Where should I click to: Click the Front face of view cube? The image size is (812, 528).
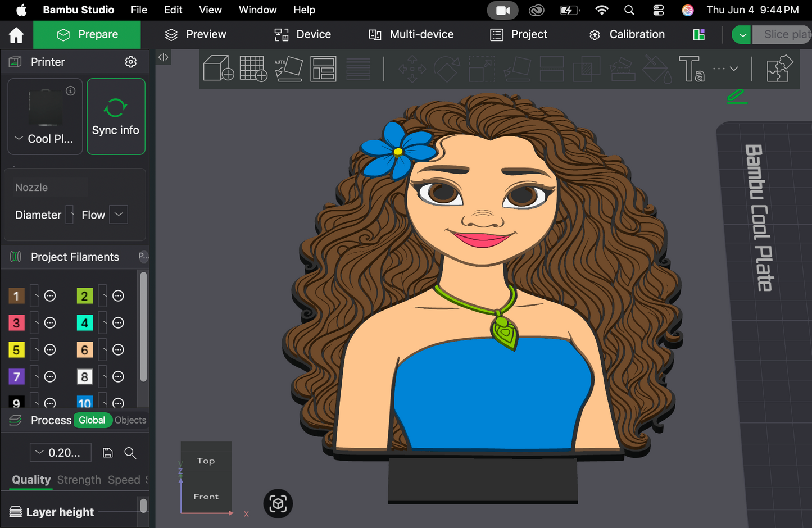click(206, 496)
